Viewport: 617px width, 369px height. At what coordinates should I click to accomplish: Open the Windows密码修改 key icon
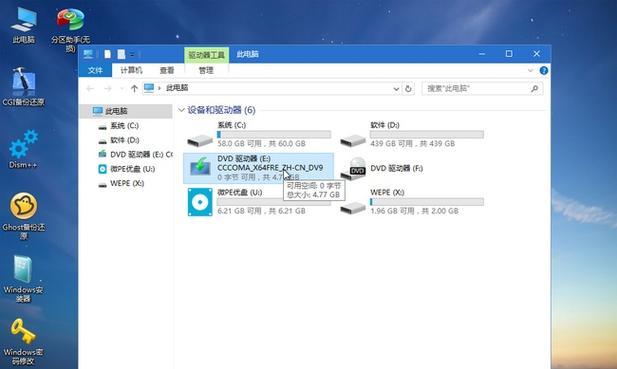(x=23, y=332)
